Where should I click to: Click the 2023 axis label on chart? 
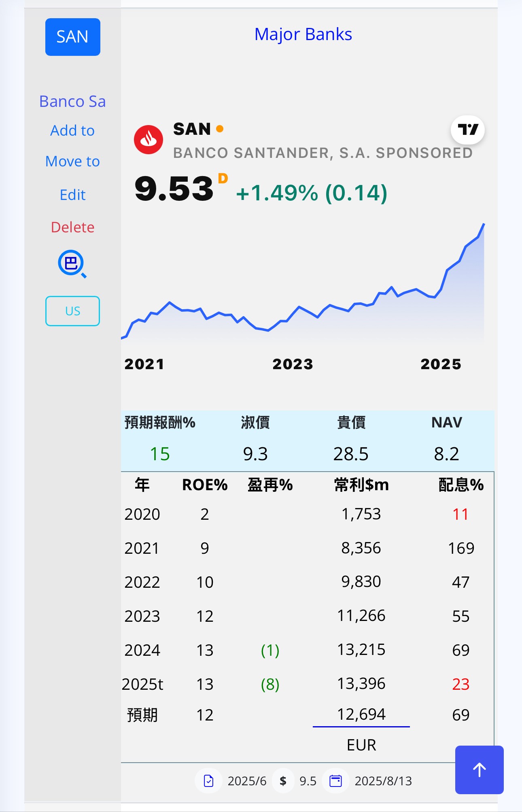point(293,364)
